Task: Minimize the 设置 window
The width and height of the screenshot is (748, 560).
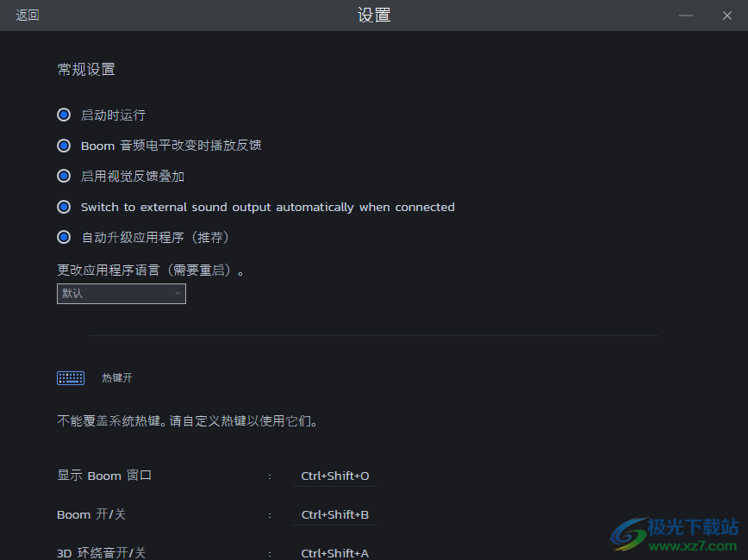Action: 686,15
